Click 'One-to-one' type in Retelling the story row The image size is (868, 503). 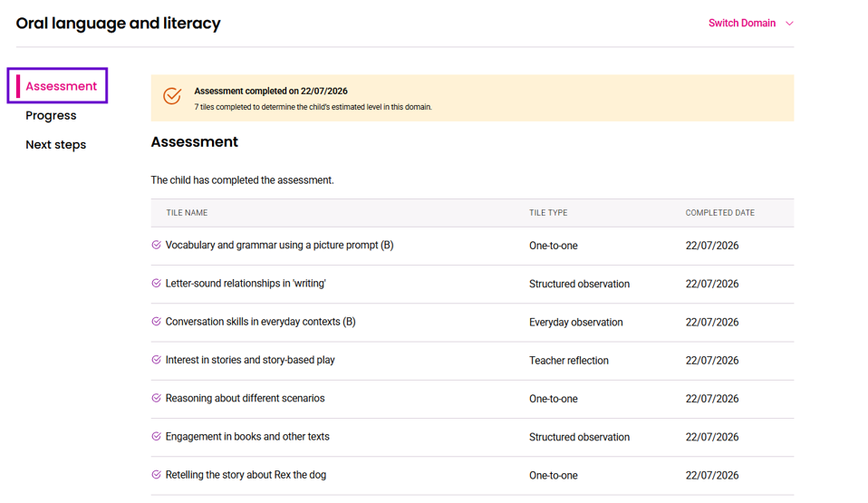[553, 475]
